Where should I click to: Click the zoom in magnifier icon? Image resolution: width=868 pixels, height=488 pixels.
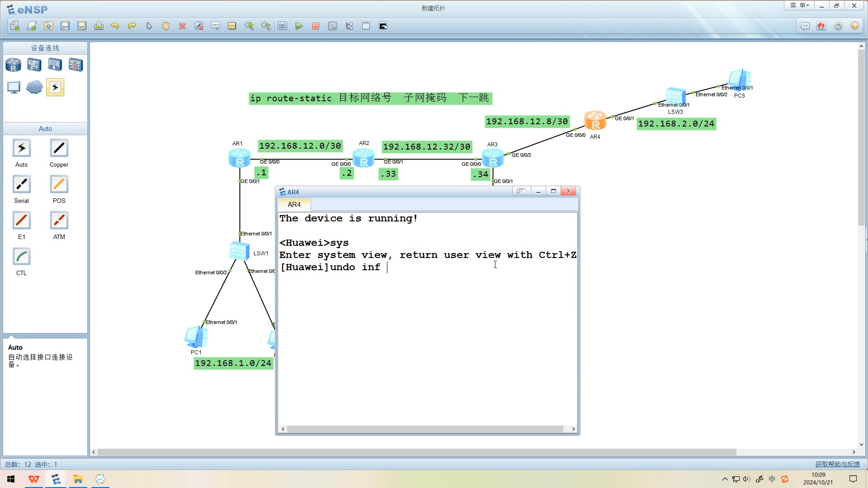(x=249, y=26)
